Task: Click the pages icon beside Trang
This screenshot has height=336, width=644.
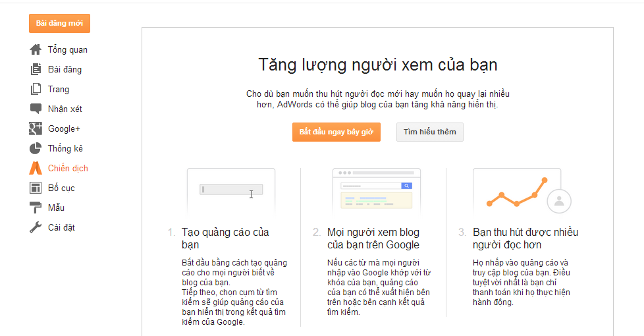Action: click(x=36, y=89)
